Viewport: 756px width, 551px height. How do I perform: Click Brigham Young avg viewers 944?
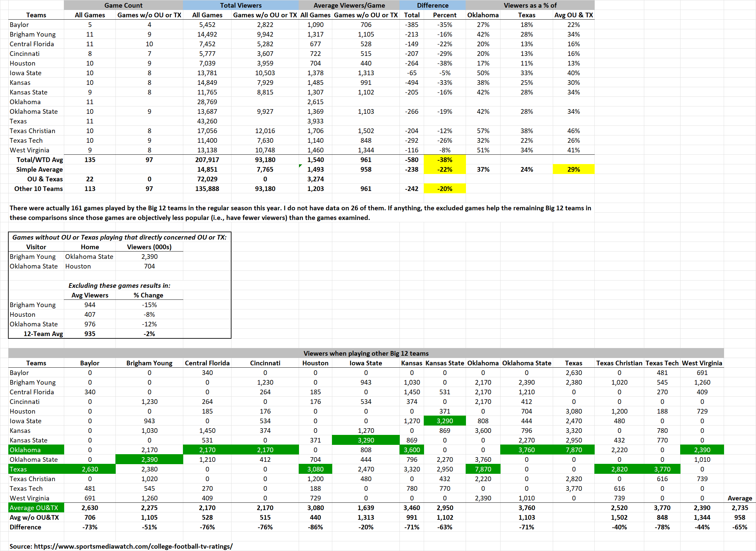pos(90,305)
